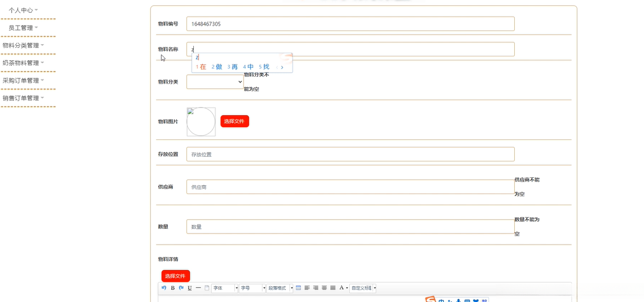This screenshot has height=302, width=644.
Task: Choose IME candidate 5 找
Action: [x=264, y=67]
